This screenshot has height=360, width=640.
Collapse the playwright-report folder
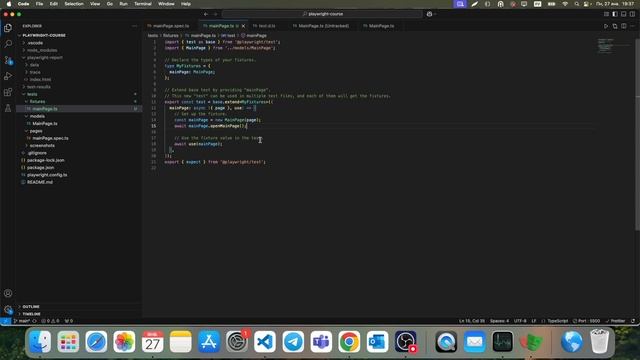[44, 58]
